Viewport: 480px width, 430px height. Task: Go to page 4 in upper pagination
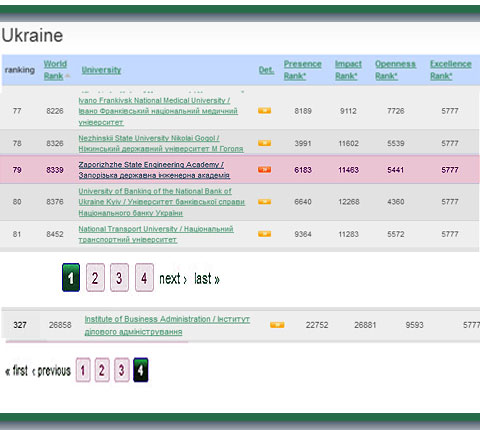pyautogui.click(x=144, y=278)
